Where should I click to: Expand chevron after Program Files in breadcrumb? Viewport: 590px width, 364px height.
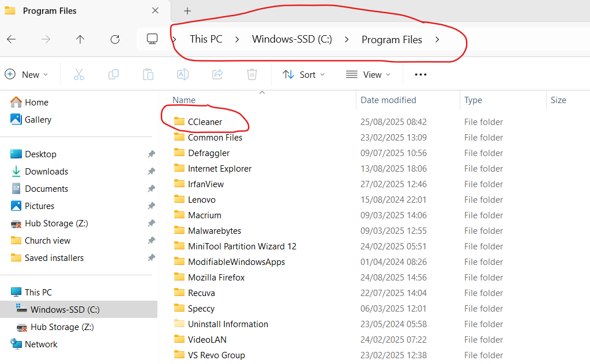[437, 39]
